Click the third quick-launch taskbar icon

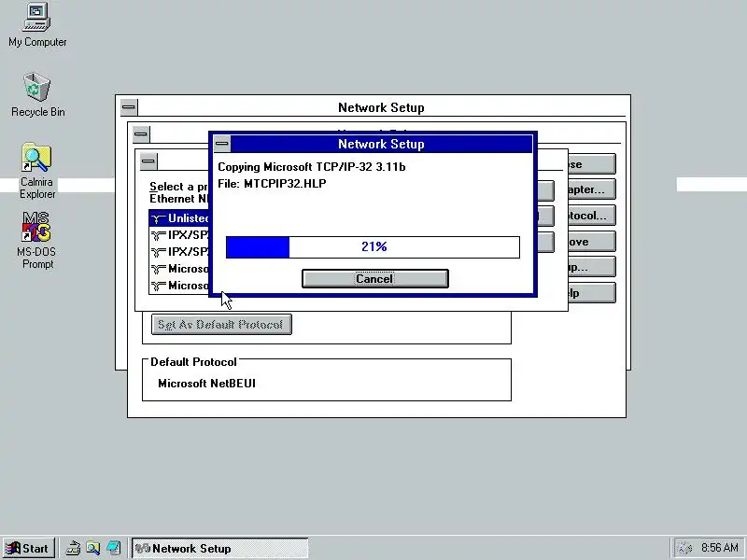point(113,548)
